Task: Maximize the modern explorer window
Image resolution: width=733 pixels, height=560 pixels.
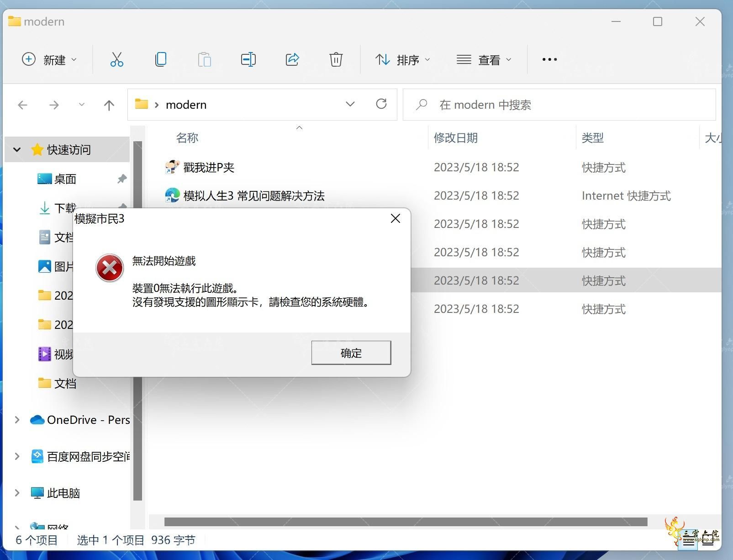Action: coord(658,21)
